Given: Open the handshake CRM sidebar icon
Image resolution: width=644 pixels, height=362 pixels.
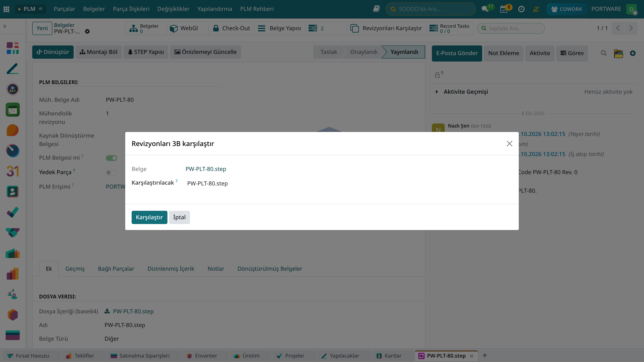Looking at the screenshot, I should click(12, 233).
